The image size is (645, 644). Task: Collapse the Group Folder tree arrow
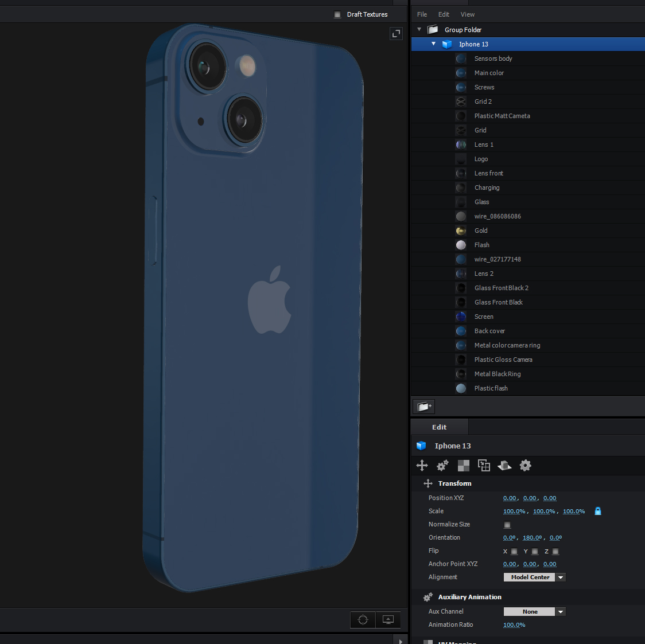tap(419, 30)
